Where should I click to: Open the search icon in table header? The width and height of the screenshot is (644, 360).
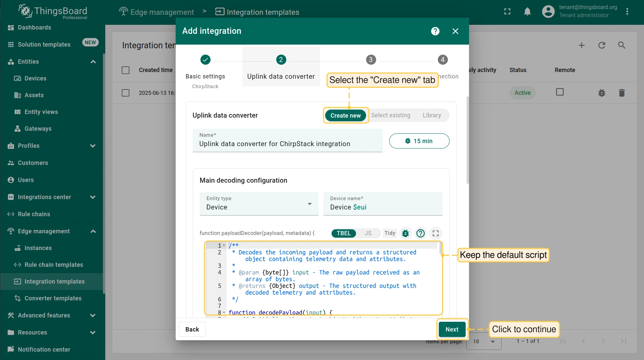tap(622, 45)
